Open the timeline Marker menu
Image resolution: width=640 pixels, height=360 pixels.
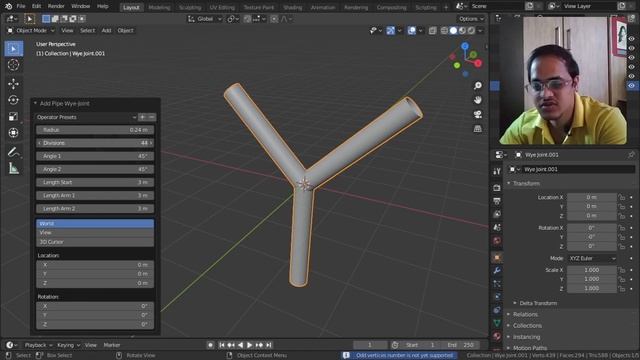point(111,345)
